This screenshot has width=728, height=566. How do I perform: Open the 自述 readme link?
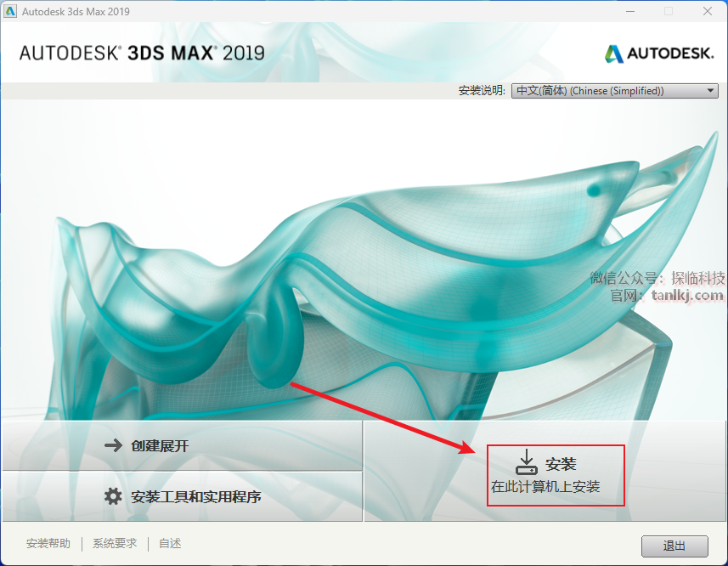[170, 543]
